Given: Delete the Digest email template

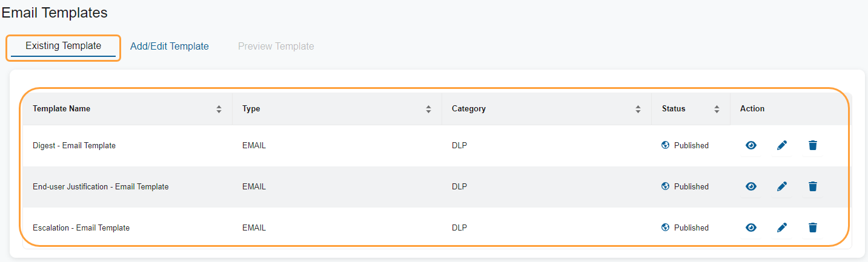Looking at the screenshot, I should tap(813, 145).
